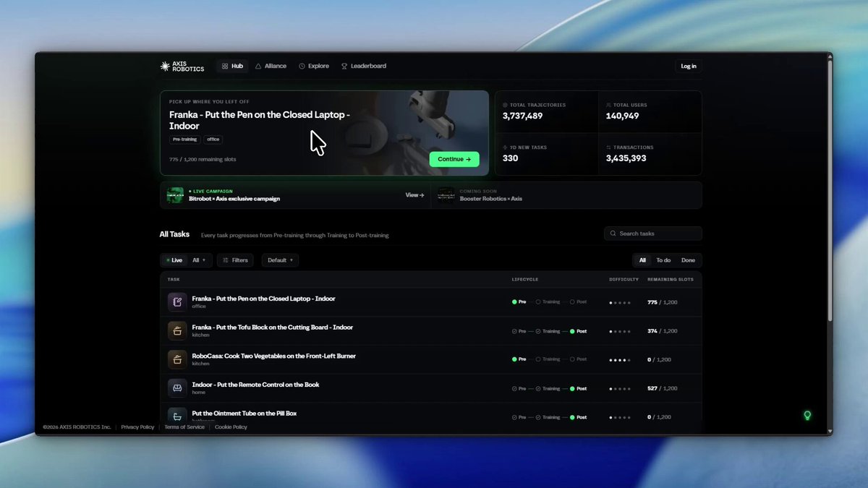
Task: View the Bitrobot × Axis campaign
Action: point(414,195)
